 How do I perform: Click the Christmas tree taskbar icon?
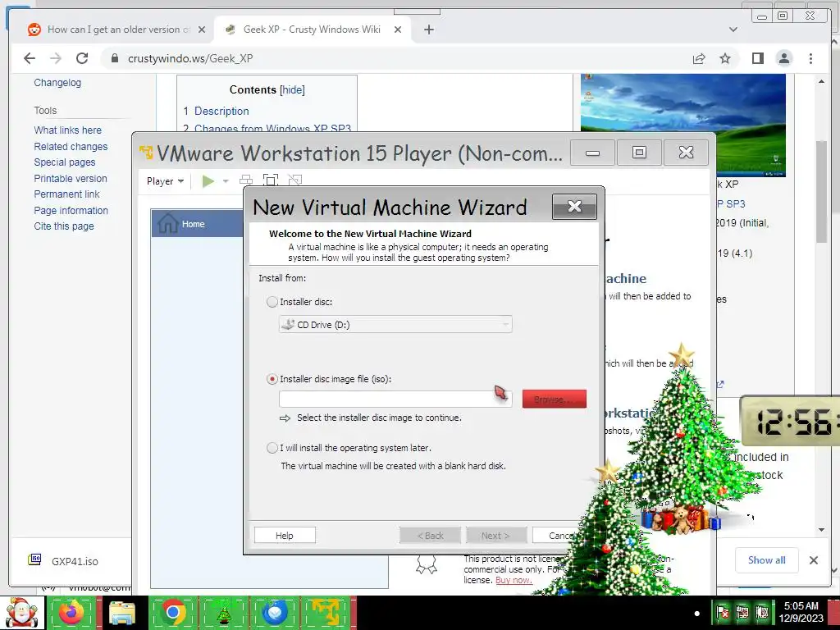point(224,612)
